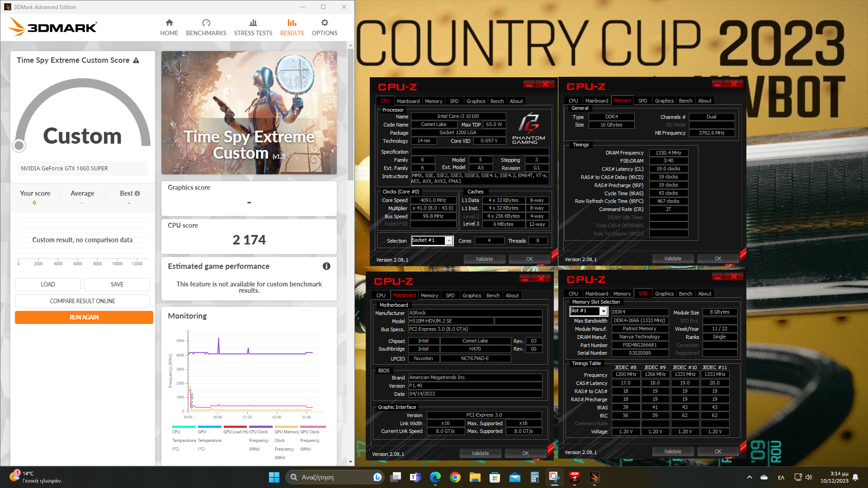868x488 pixels.
Task: Open volume control in system tray
Action: [x=809, y=477]
